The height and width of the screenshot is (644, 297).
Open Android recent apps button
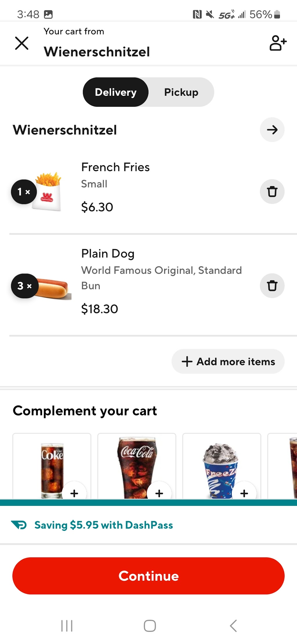(67, 626)
